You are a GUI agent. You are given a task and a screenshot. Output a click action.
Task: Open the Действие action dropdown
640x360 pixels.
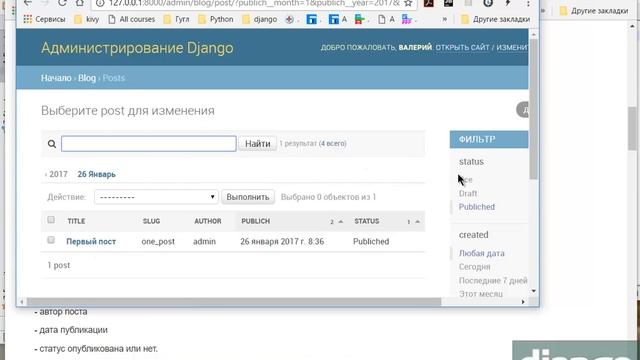pyautogui.click(x=156, y=197)
